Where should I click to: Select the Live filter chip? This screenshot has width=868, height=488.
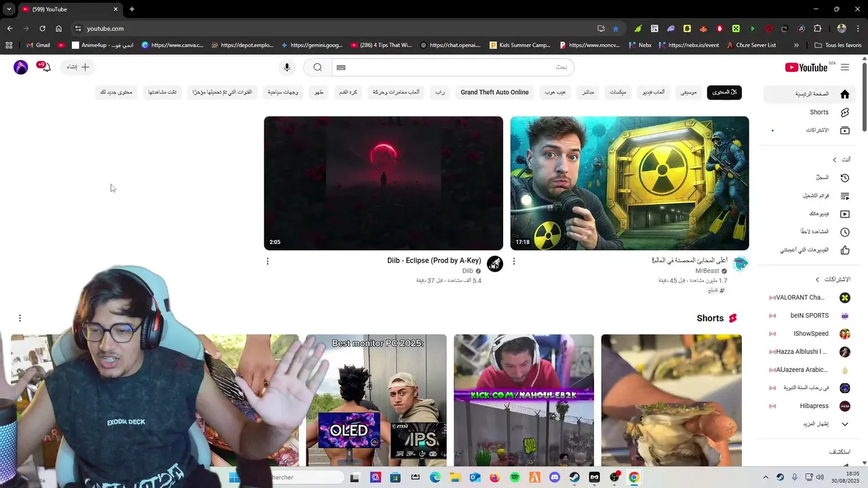tap(588, 92)
